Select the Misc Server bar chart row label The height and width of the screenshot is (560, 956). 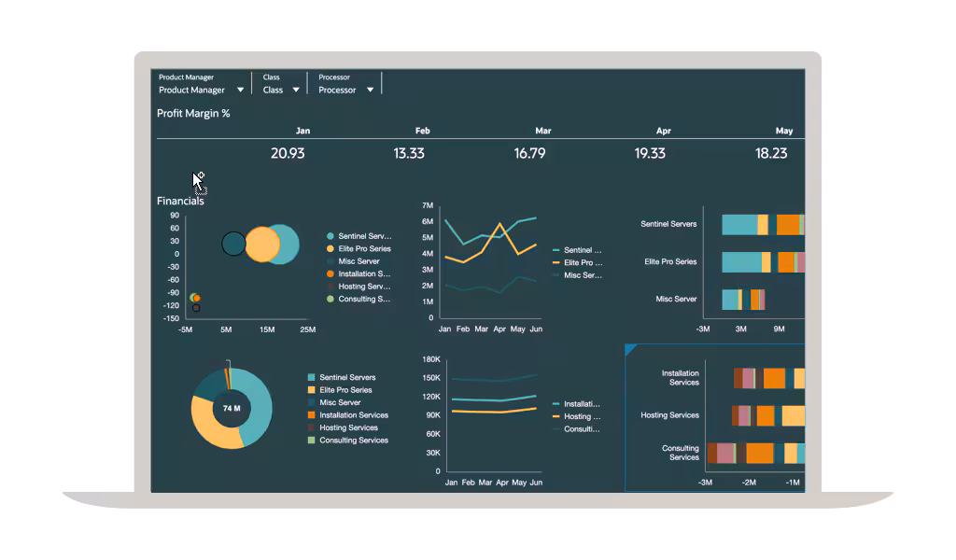[x=676, y=300]
